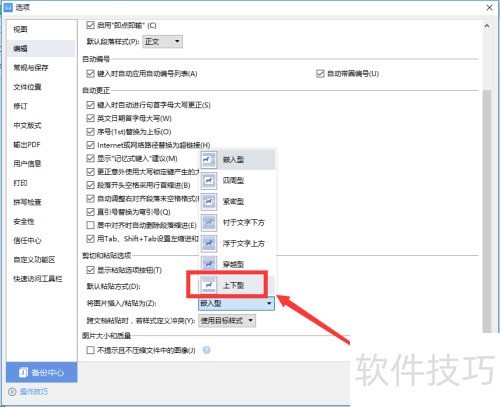Click the 剪切和粘贴选项 section heading
Image resolution: width=500 pixels, height=407 pixels.
[107, 256]
